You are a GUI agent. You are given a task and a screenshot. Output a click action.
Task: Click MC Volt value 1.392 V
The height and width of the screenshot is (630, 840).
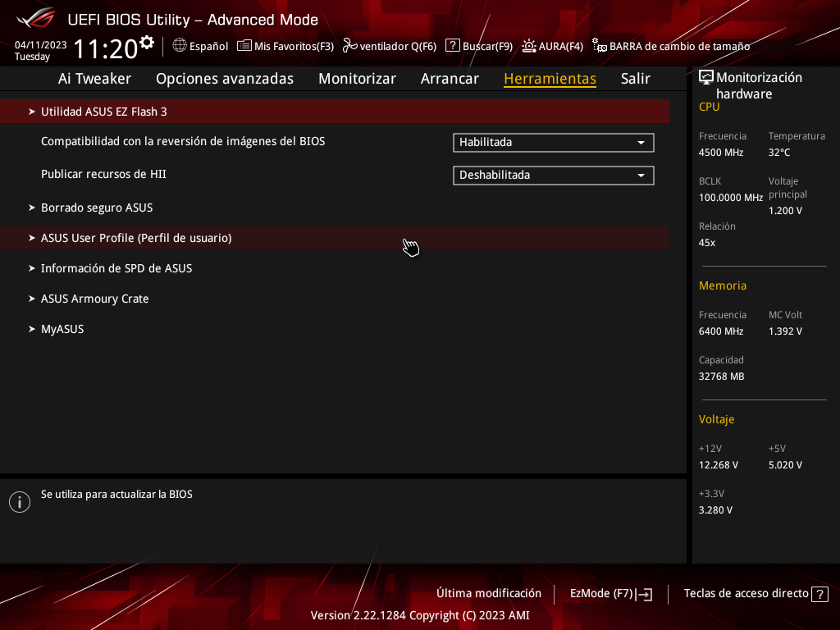click(x=785, y=331)
